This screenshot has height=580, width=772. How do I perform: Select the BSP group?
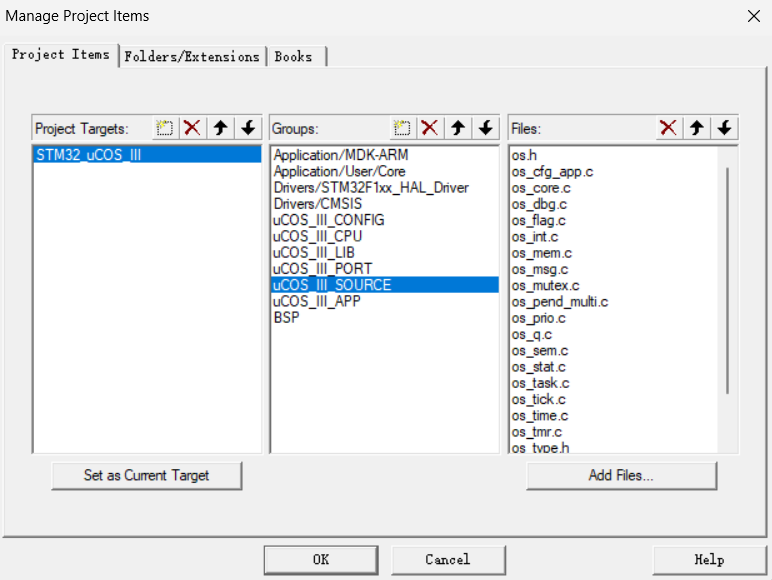click(385, 318)
